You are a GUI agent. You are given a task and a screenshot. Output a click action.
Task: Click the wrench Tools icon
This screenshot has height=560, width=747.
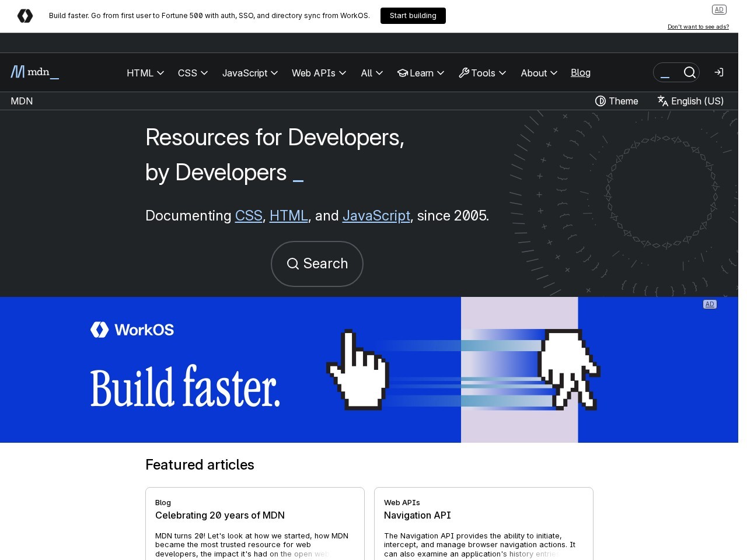coord(464,73)
